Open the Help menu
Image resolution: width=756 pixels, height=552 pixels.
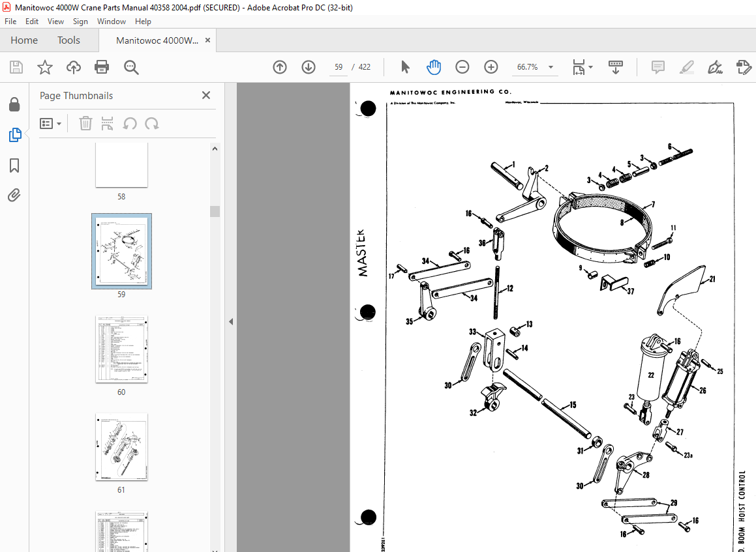[x=143, y=22]
